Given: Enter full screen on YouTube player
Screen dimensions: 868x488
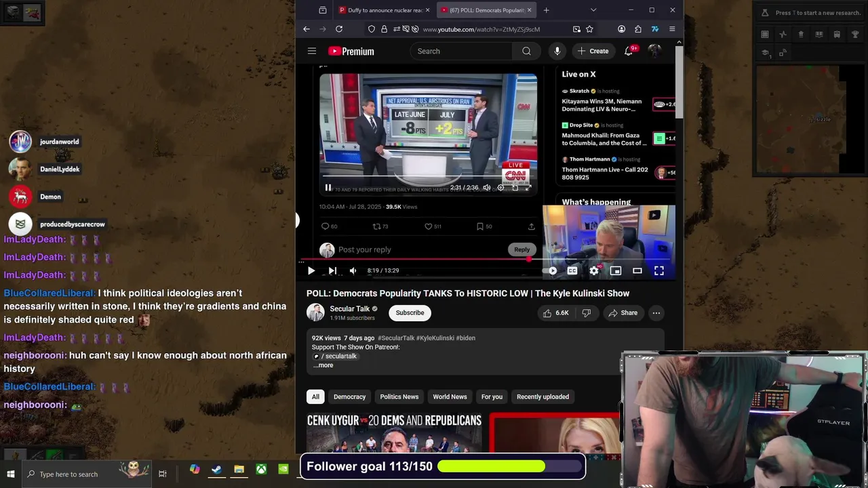Looking at the screenshot, I should (x=659, y=270).
